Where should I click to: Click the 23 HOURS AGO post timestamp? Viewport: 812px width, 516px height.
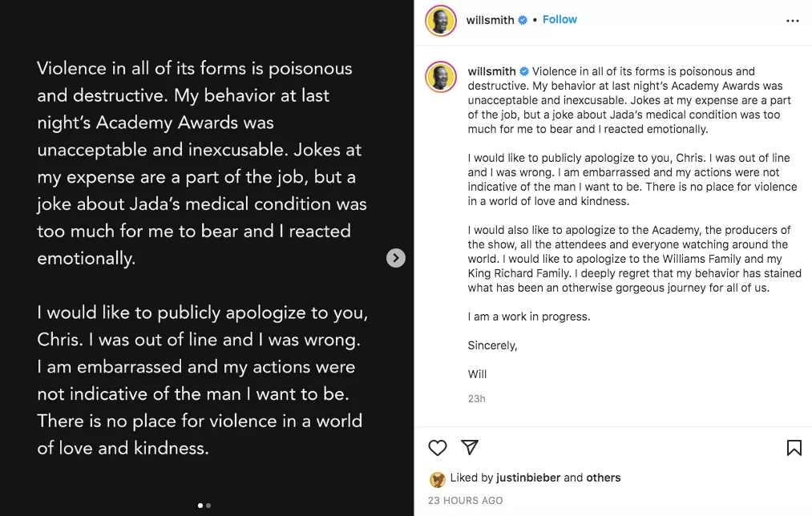point(465,501)
